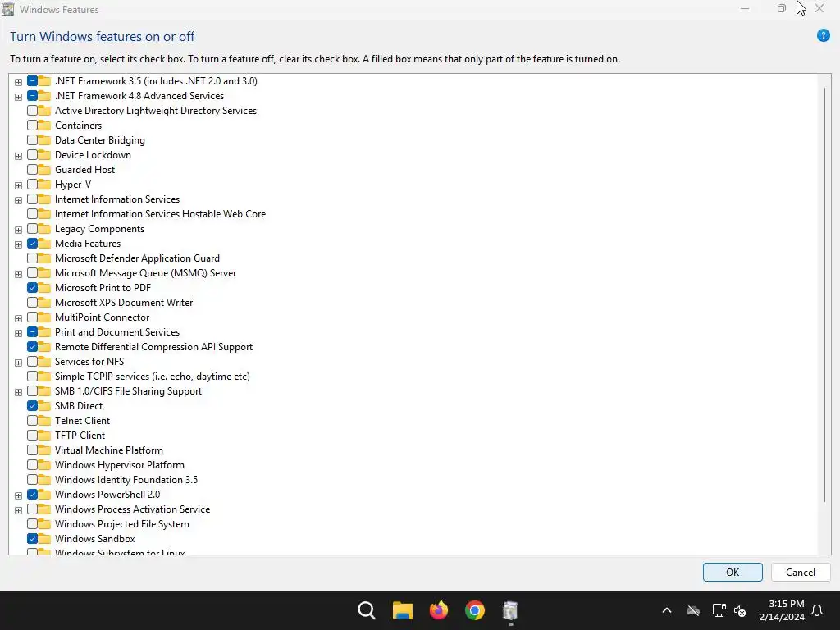Open the help question mark icon
840x630 pixels.
(823, 36)
